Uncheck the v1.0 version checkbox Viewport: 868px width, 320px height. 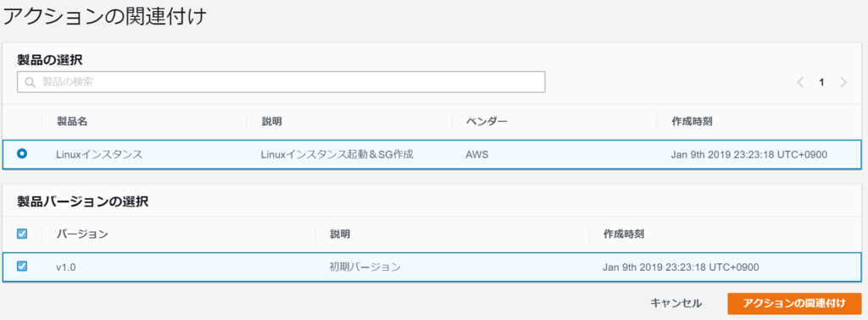[x=22, y=267]
